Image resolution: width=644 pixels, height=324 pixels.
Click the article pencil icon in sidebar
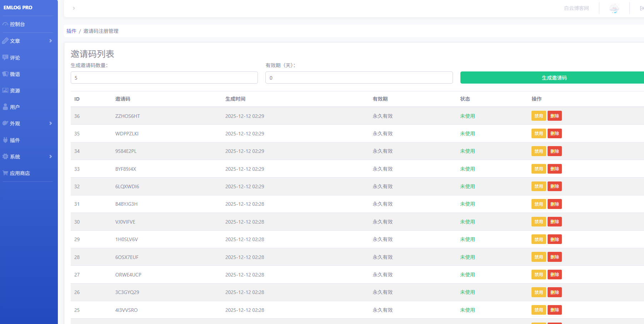tap(5, 41)
